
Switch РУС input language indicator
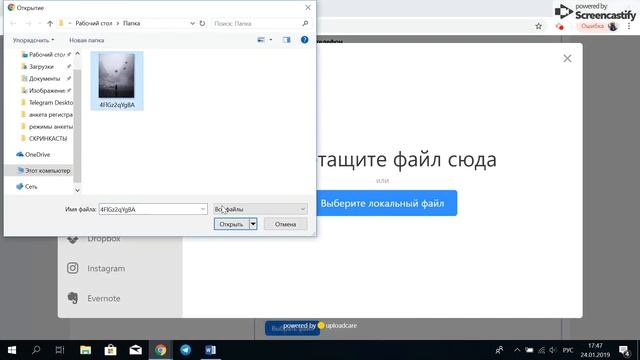[x=568, y=350]
